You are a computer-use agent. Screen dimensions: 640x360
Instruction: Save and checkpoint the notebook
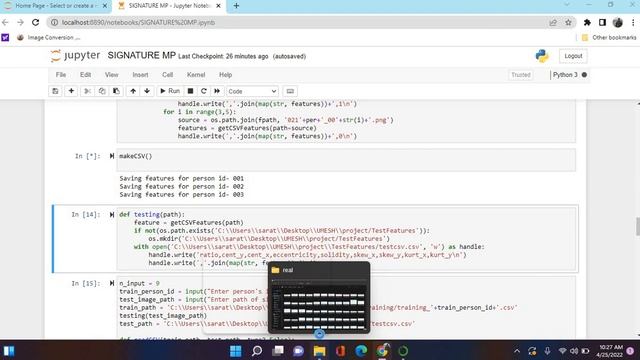[x=55, y=91]
